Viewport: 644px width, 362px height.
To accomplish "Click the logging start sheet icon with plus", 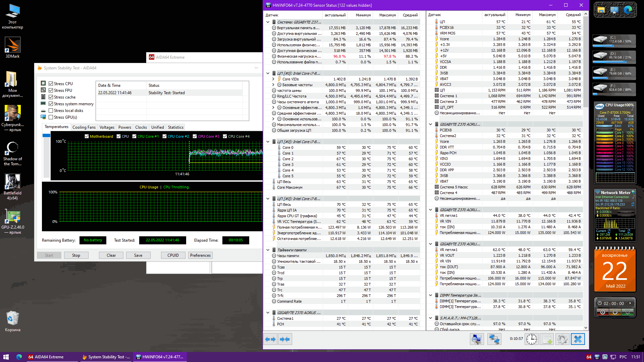I will [547, 339].
